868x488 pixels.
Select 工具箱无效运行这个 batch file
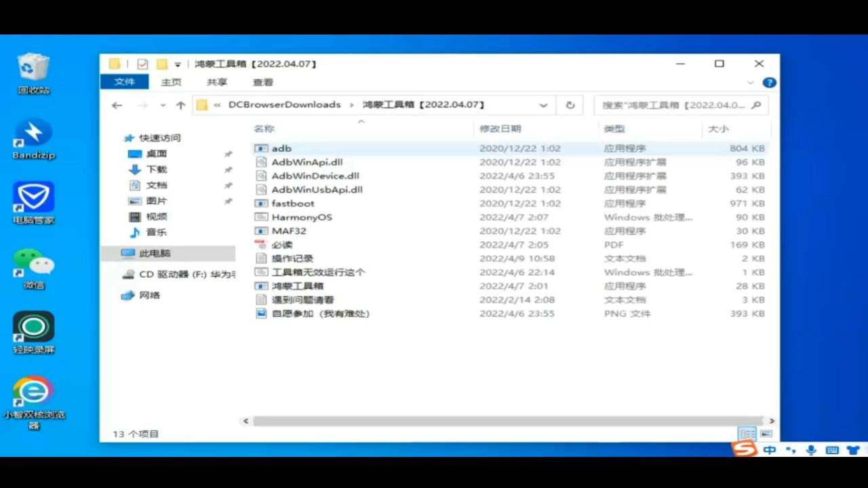[318, 272]
